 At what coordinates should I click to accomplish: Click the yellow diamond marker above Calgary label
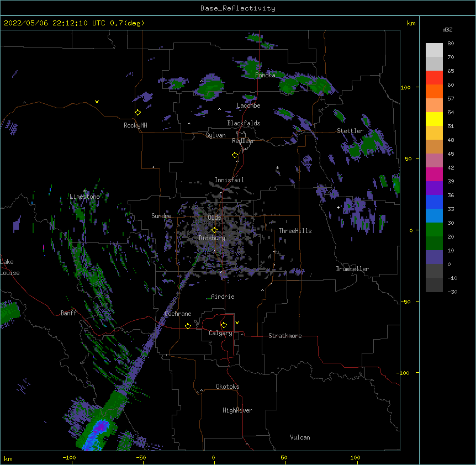[224, 325]
